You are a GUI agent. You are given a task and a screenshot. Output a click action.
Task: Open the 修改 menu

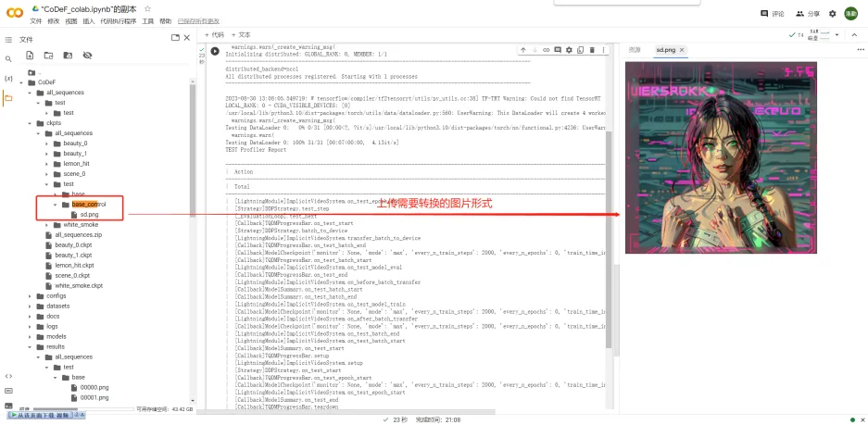(53, 21)
